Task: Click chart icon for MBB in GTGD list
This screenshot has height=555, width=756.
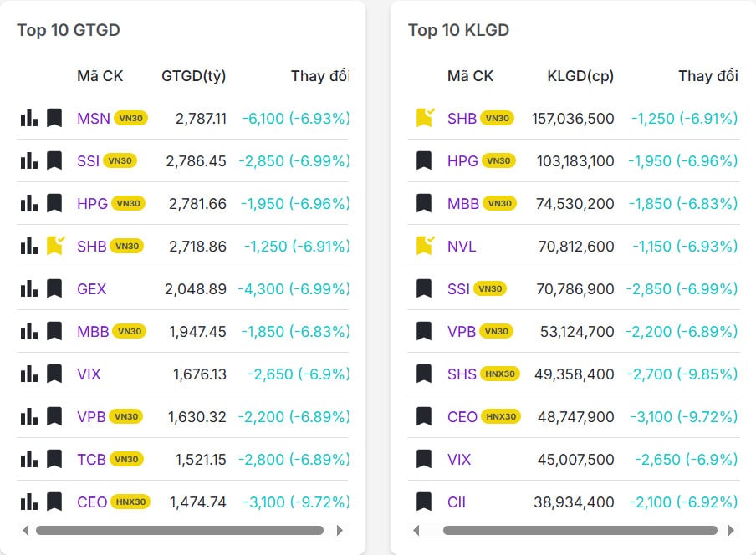Action: point(29,331)
